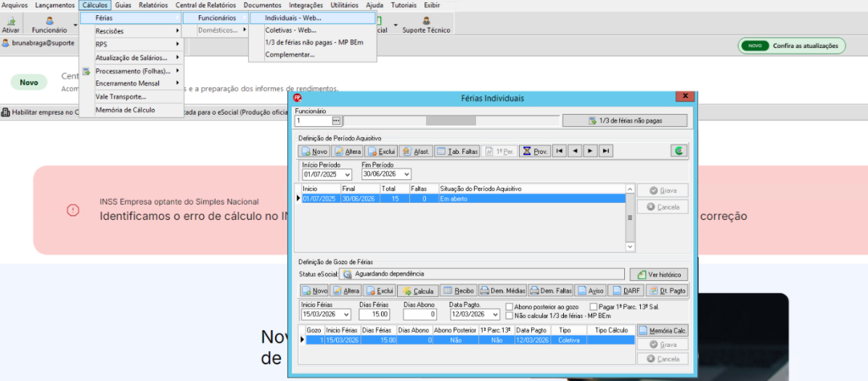
Task: Open Central de Relatórios menu
Action: [x=205, y=5]
